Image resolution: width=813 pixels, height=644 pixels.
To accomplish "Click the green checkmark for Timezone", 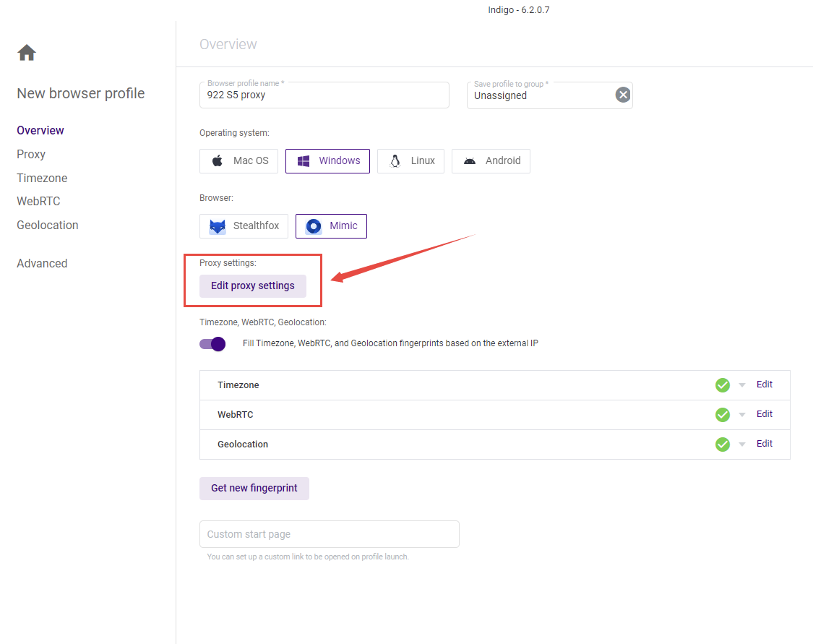I will pyautogui.click(x=722, y=385).
